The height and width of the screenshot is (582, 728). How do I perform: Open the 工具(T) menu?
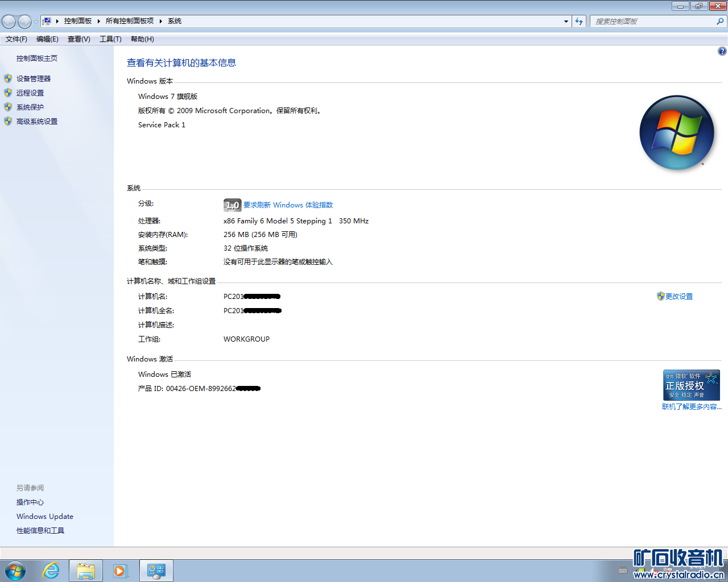pyautogui.click(x=111, y=39)
